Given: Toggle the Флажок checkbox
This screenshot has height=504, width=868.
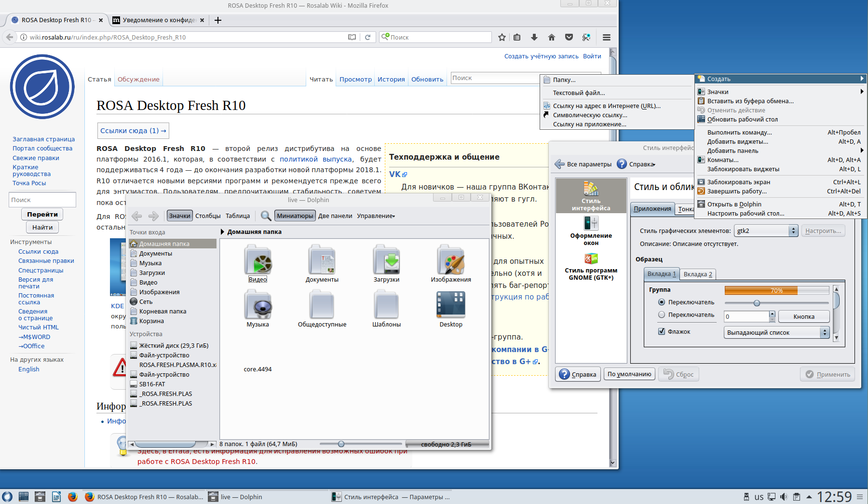Looking at the screenshot, I should (662, 332).
